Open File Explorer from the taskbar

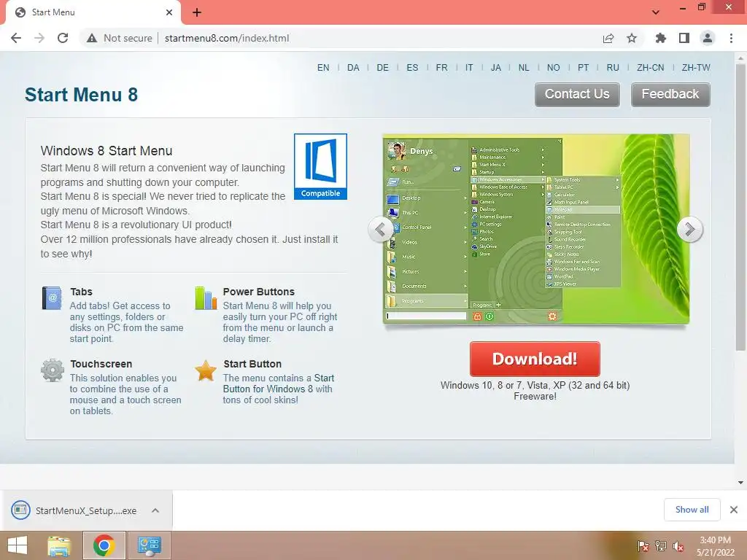[x=60, y=545]
